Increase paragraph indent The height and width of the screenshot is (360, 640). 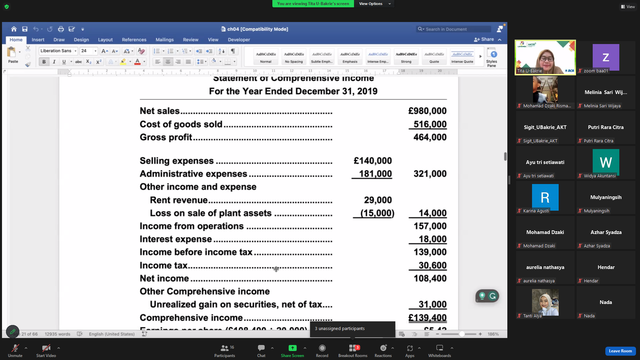coord(209,51)
